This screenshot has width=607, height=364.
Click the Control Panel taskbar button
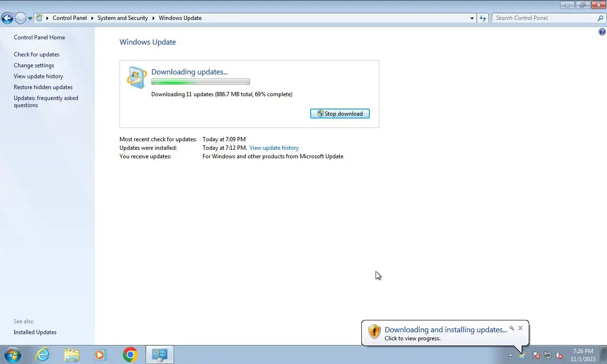tap(160, 355)
